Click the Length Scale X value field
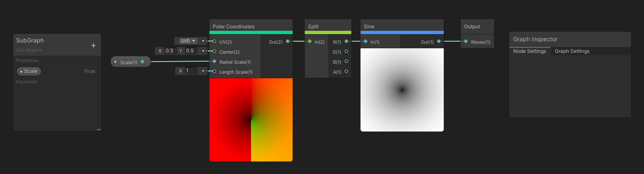Image resolution: width=644 pixels, height=174 pixels. pos(191,71)
